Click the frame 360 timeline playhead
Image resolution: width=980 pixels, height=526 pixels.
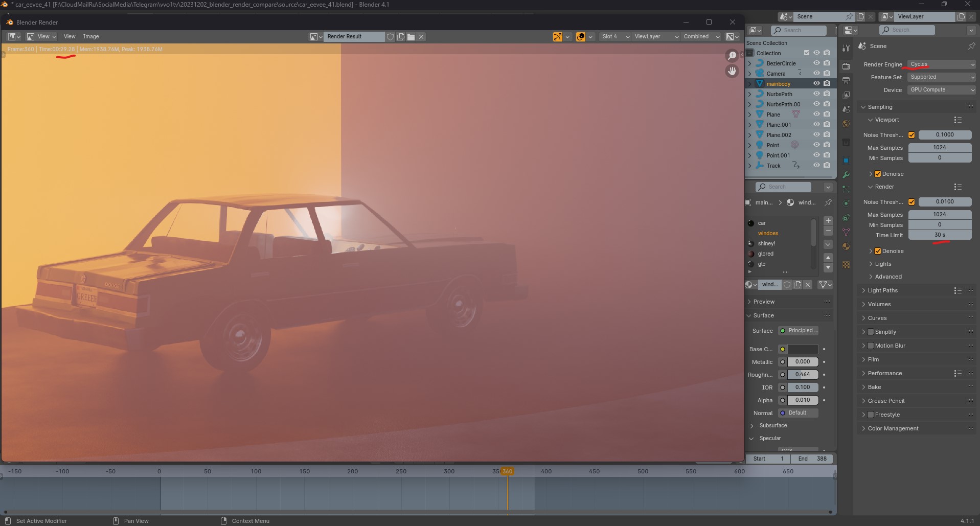tap(507, 471)
